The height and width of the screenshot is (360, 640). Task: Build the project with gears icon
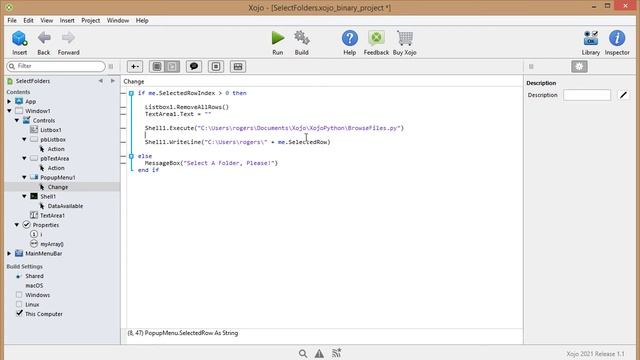coord(302,38)
